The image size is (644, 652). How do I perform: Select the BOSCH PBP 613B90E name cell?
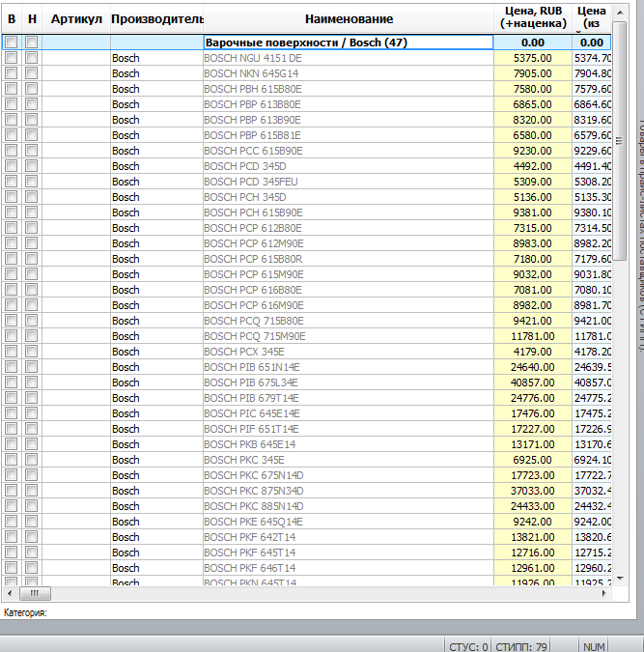349,120
